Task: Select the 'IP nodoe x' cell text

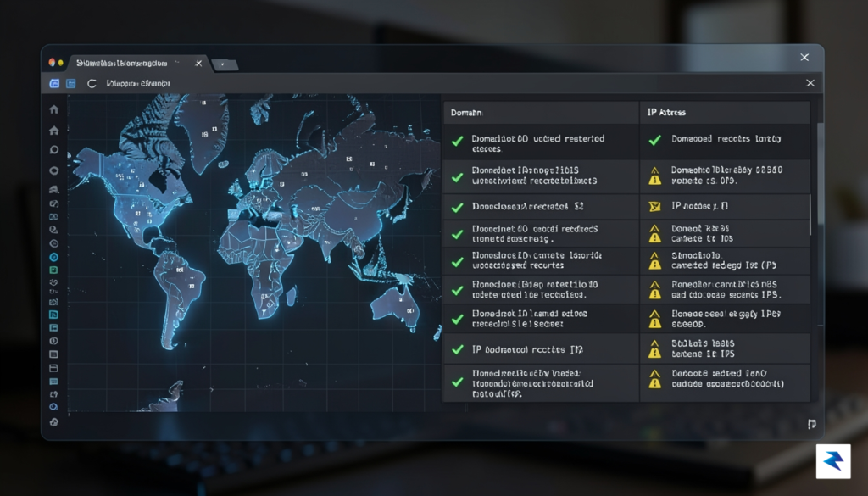Action: [x=699, y=206]
